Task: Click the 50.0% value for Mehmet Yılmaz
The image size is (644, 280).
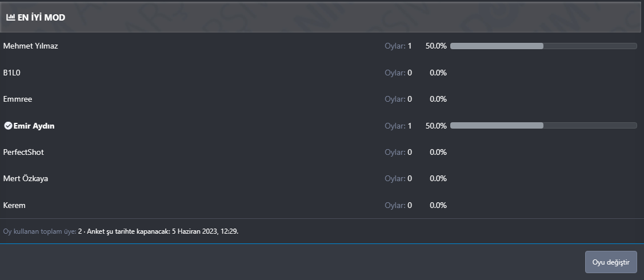Action: point(436,46)
